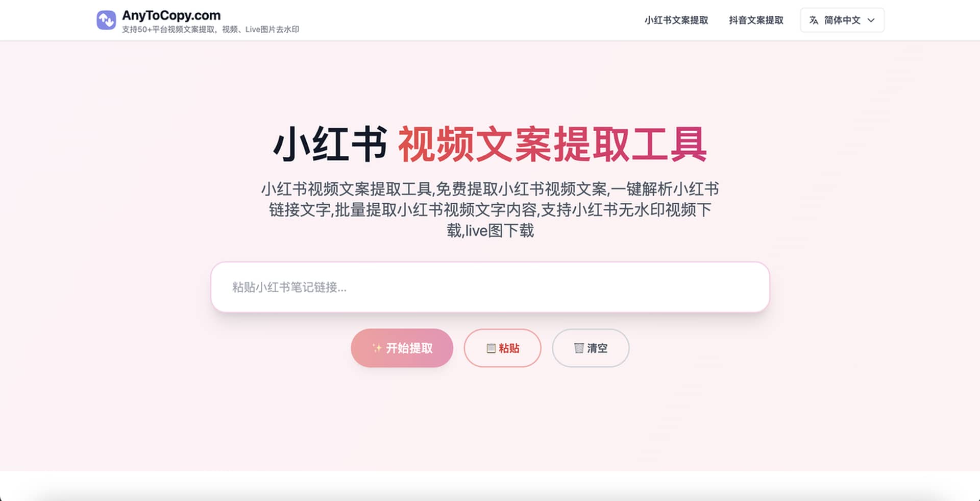Click the 载,live图下载 description line
This screenshot has width=980, height=501.
pos(490,230)
